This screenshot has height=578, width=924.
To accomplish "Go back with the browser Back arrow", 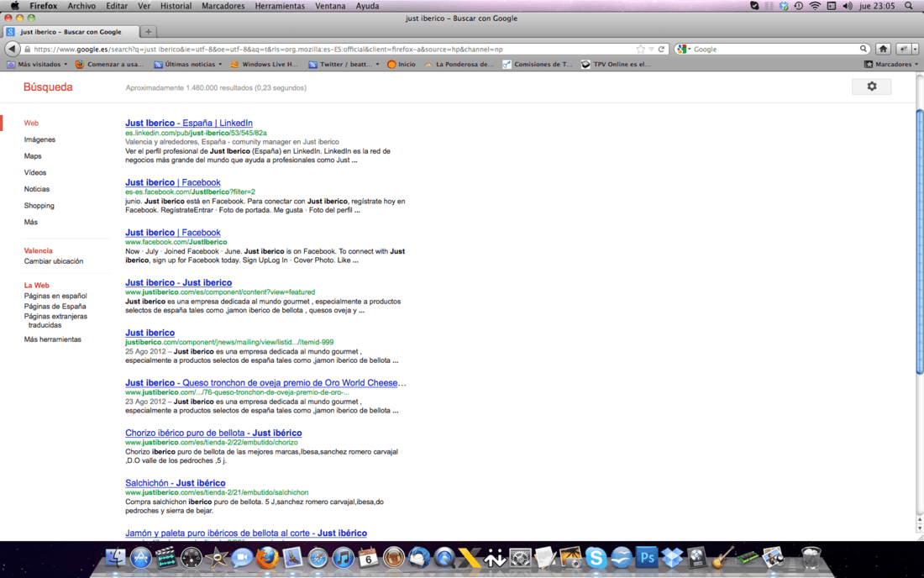I will point(12,49).
